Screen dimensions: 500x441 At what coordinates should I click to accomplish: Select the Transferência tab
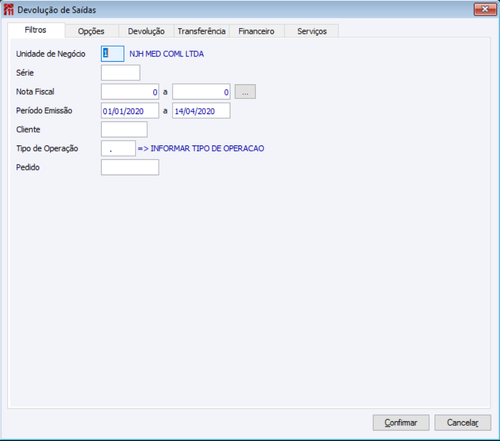201,31
